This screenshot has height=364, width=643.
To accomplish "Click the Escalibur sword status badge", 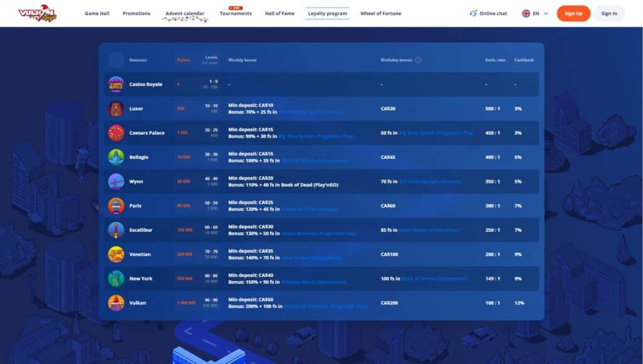I will tap(116, 230).
